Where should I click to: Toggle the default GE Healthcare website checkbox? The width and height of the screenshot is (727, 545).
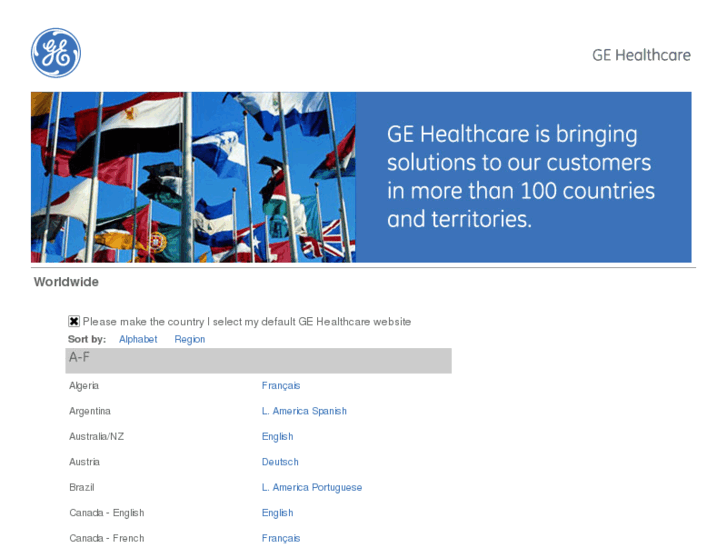pos(74,321)
